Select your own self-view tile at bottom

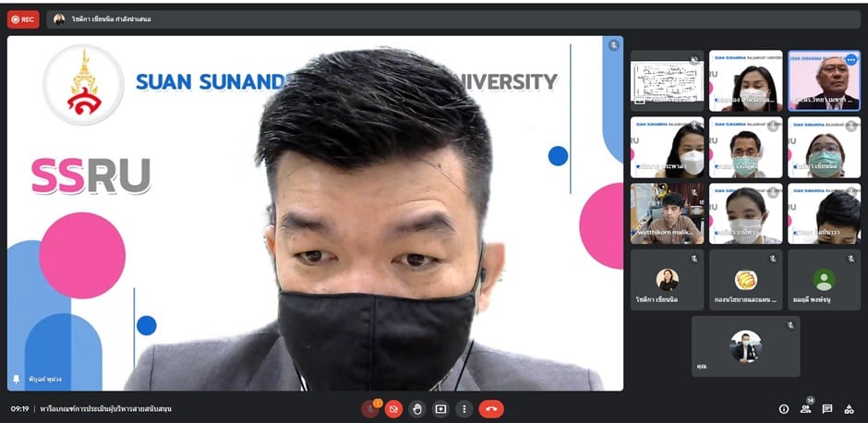(x=745, y=346)
